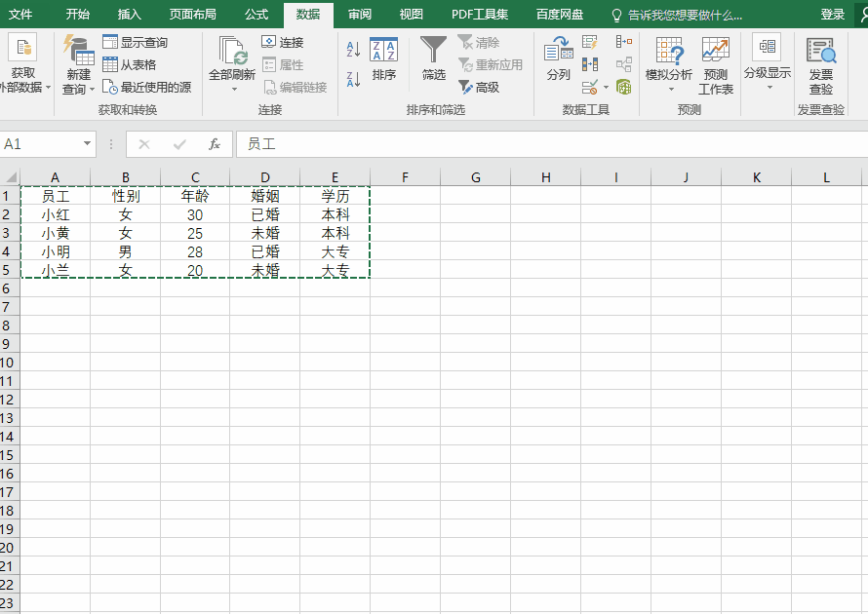This screenshot has width=868, height=614.
Task: Expand Get External Data dropdown arrow
Action: [49, 88]
